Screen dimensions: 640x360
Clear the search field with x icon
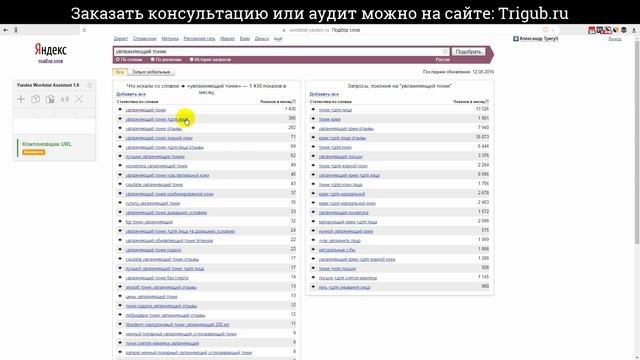(x=445, y=51)
